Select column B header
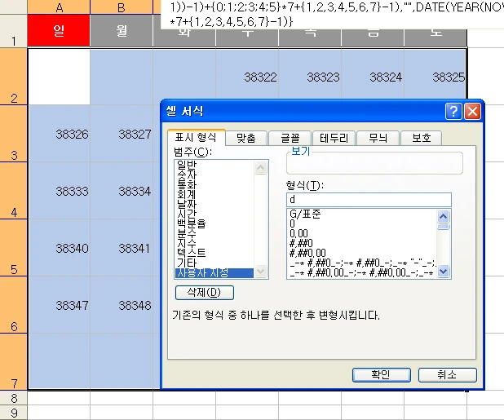 (122, 7)
